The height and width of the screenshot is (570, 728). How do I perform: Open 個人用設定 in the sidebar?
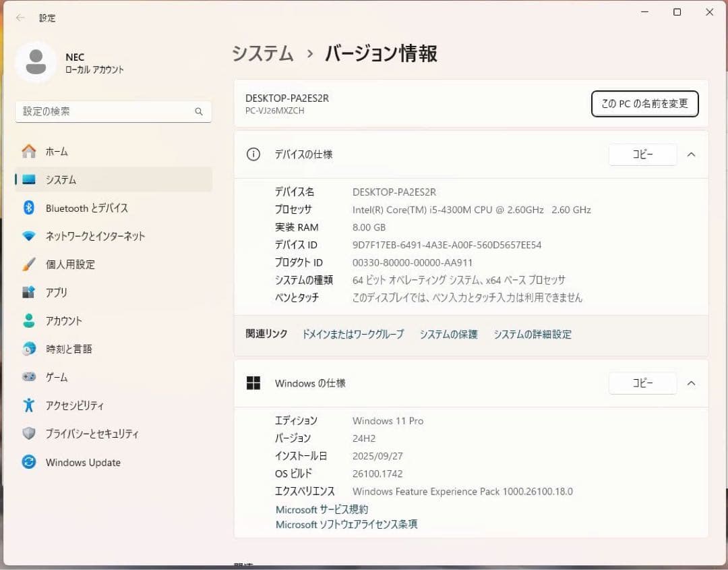click(113, 264)
